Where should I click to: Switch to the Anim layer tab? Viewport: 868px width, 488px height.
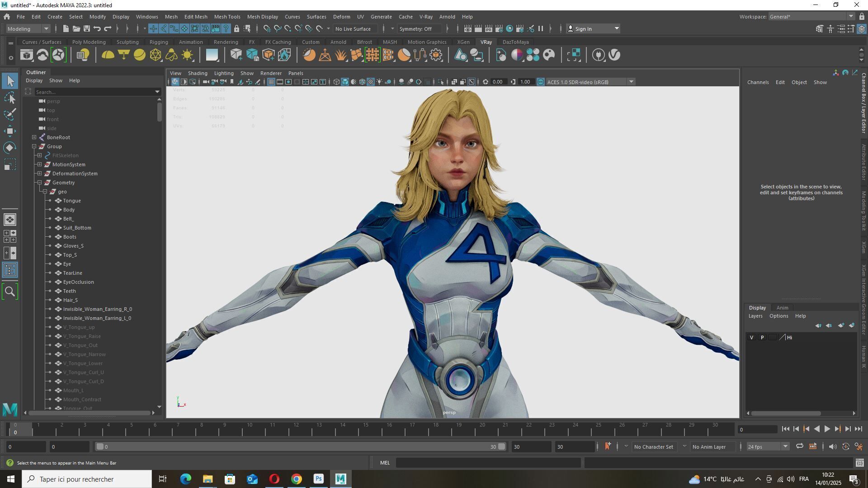pos(782,308)
